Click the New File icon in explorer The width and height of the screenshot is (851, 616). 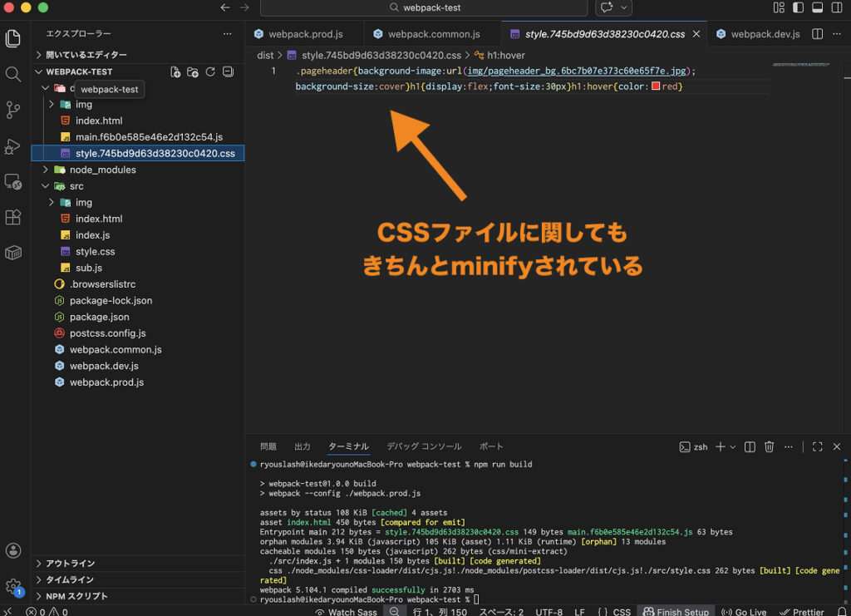[175, 72]
